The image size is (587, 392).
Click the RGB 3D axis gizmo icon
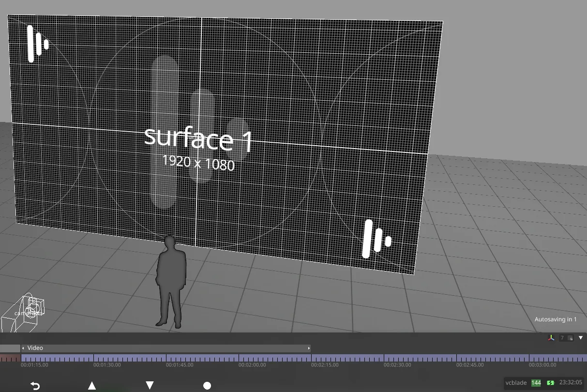click(x=551, y=338)
